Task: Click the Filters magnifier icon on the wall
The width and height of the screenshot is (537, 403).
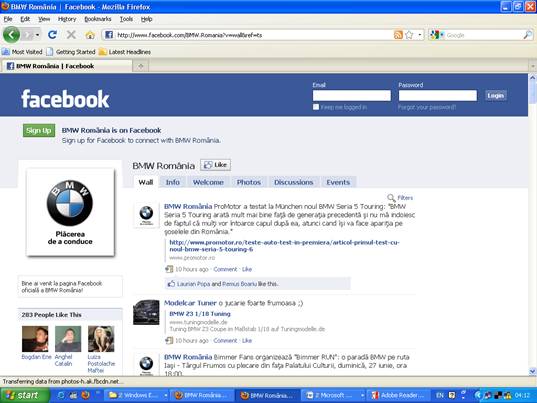Action: (391, 198)
